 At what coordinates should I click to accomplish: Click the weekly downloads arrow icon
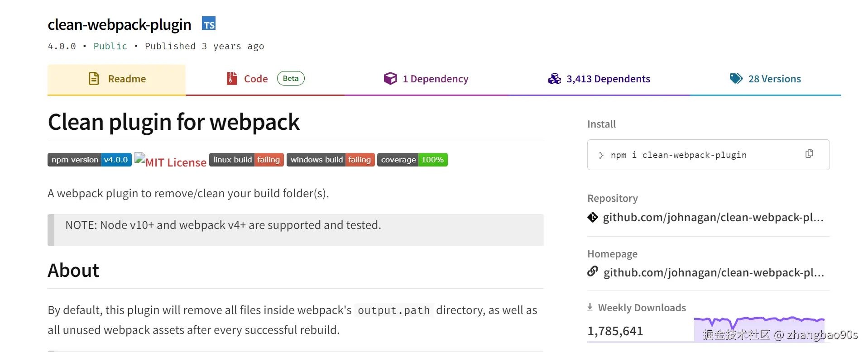590,308
